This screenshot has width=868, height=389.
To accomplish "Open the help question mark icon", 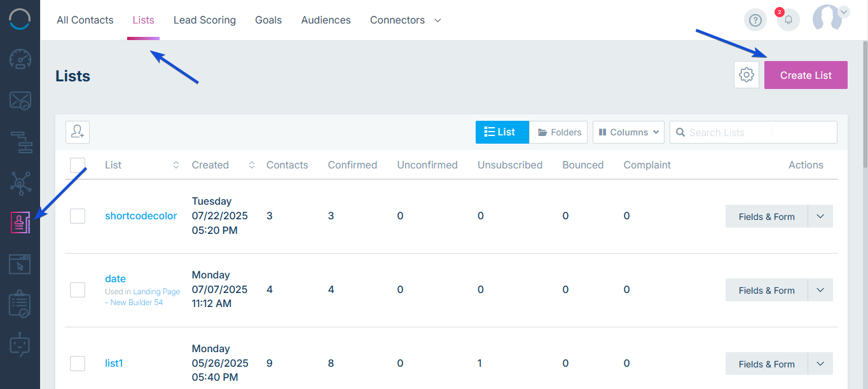I will click(755, 20).
